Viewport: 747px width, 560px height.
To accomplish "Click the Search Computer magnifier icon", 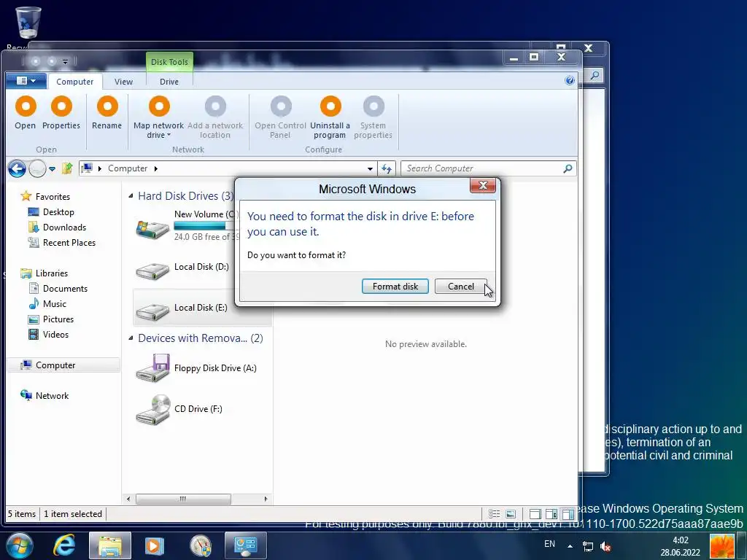I will tap(568, 168).
